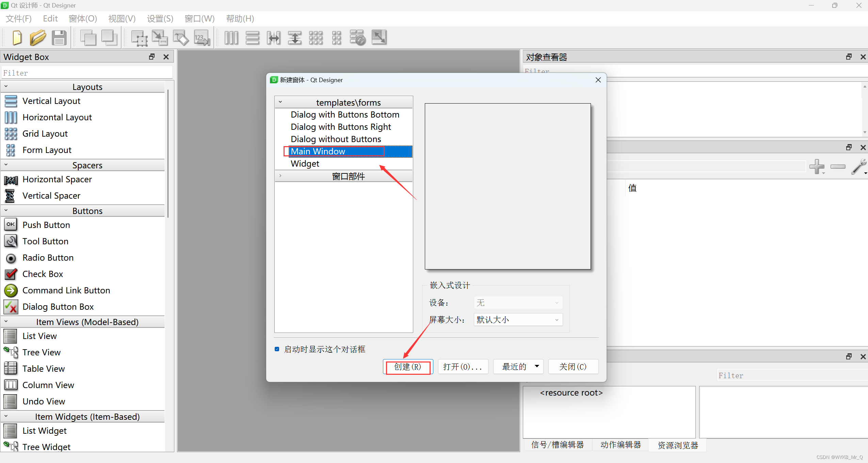Click the List View widget icon
This screenshot has height=463, width=868.
(11, 336)
